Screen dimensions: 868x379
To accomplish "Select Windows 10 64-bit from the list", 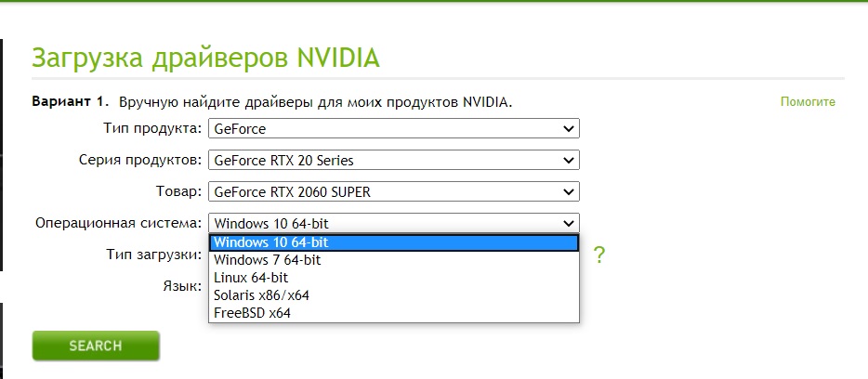I will click(x=393, y=242).
